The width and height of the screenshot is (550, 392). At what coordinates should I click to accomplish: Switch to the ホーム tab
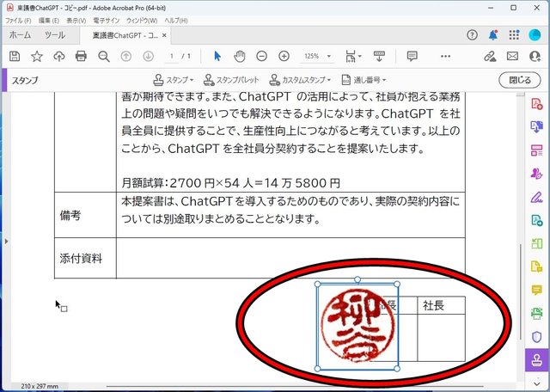click(x=20, y=35)
